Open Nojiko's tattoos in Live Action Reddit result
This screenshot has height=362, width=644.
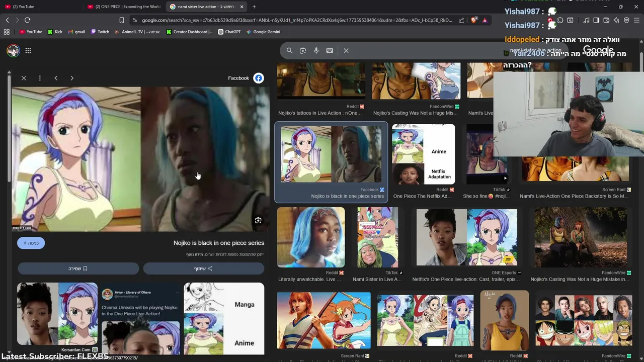(321, 89)
